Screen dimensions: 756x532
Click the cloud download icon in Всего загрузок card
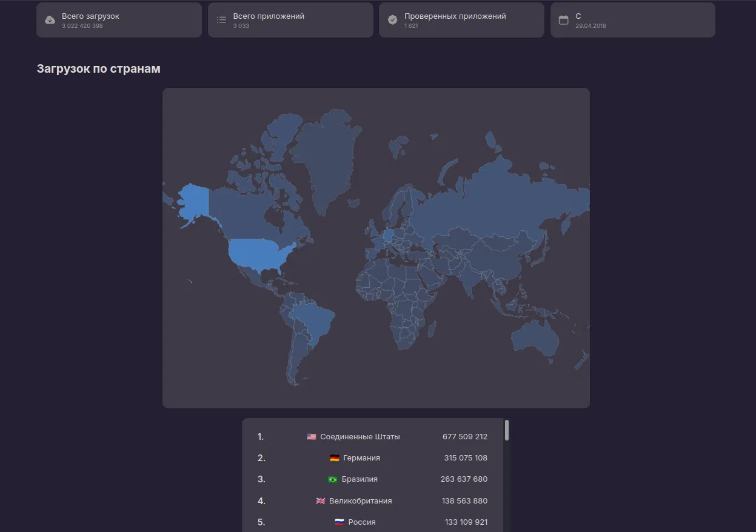point(50,20)
